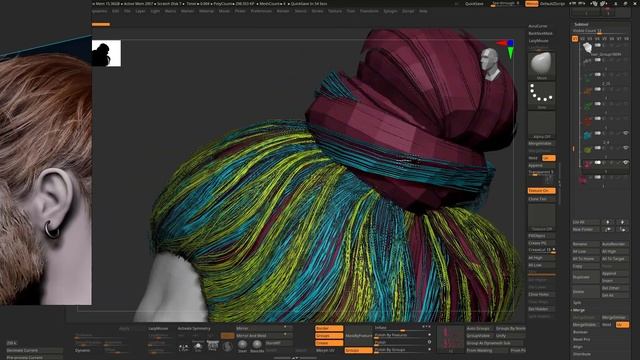Click the left folder arrow beside New Folder
The image size is (640, 360).
point(608,229)
